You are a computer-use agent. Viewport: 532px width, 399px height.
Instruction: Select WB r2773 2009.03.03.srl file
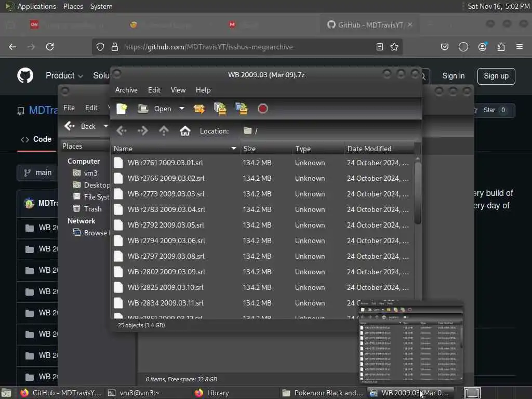click(x=262, y=194)
